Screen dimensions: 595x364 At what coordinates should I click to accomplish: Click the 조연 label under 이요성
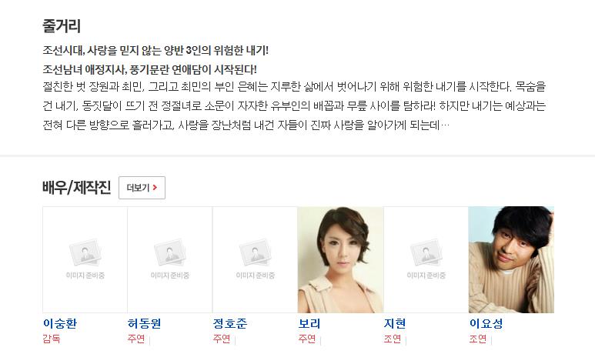coord(478,338)
